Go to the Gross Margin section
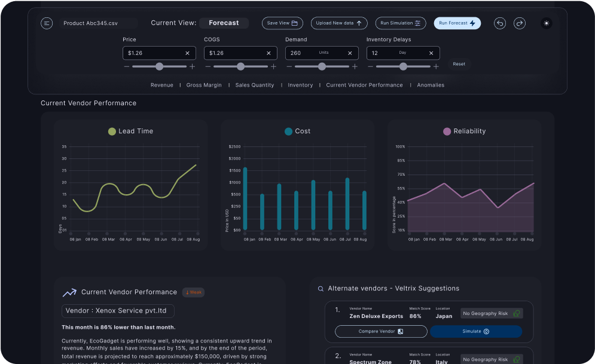Viewport: 595px width, 364px height. (204, 85)
